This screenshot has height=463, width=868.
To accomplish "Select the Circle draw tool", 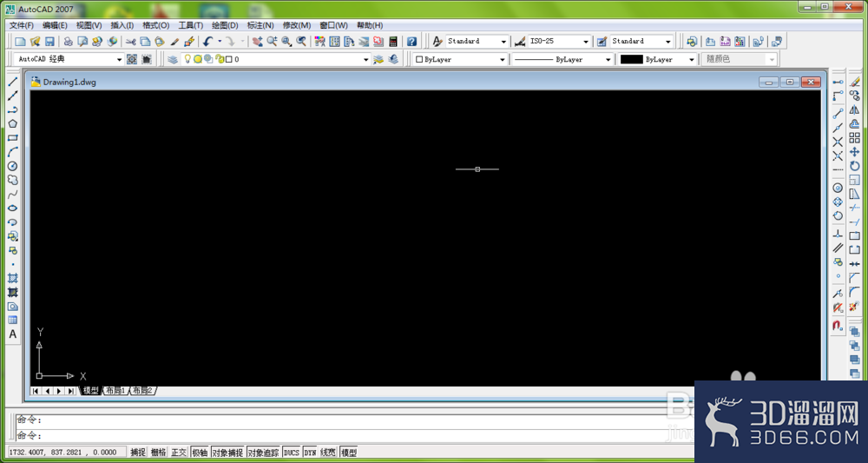I will tap(13, 166).
